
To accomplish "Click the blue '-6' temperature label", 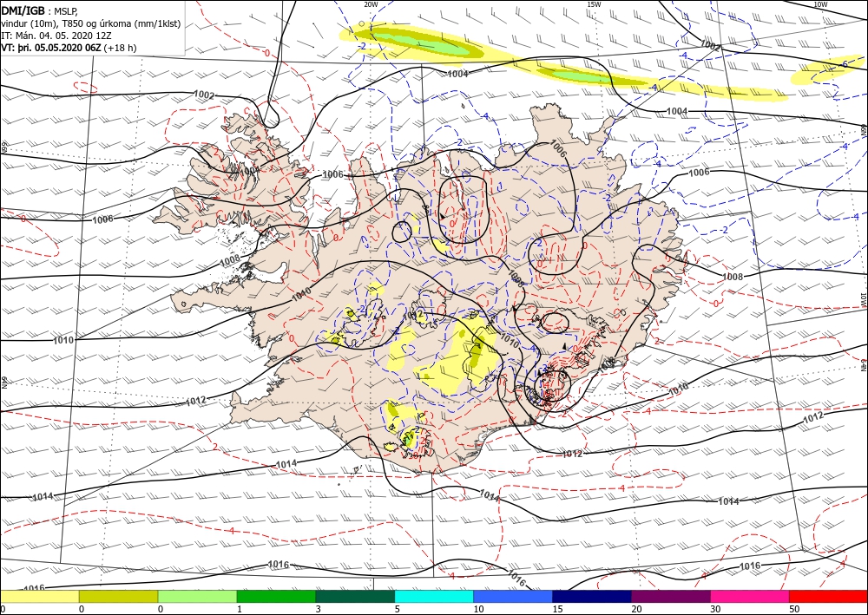I will [x=843, y=65].
